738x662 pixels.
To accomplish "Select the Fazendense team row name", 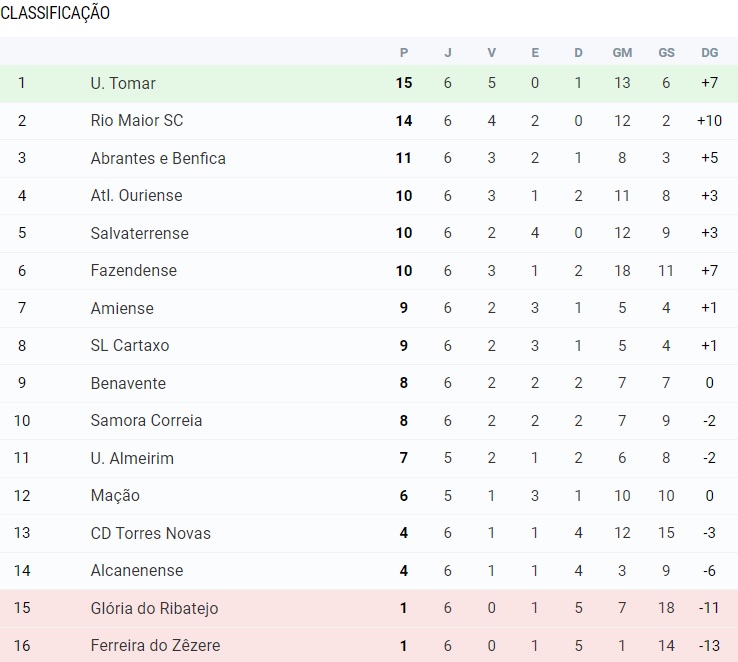I will pyautogui.click(x=133, y=271).
